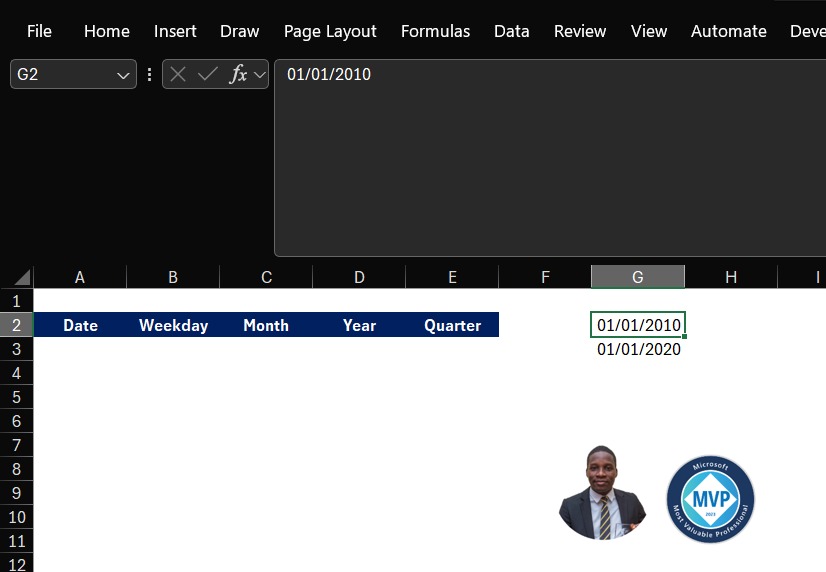Select row 11 header

[16, 541]
